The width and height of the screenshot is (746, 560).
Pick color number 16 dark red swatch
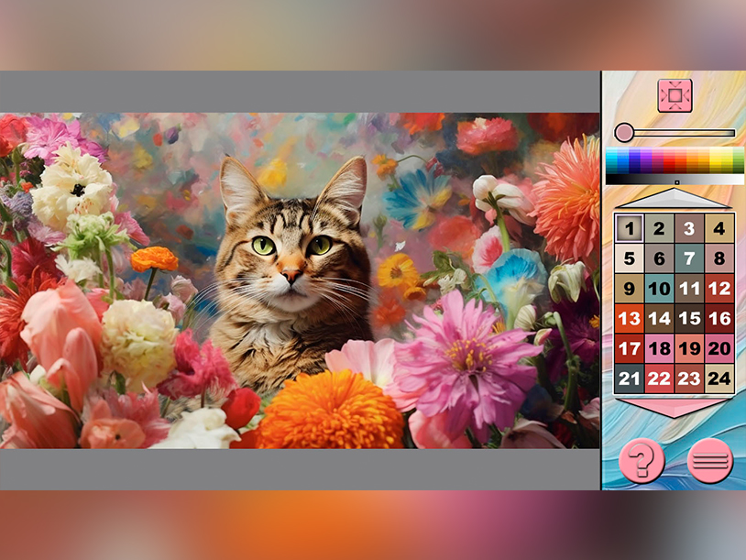(719, 318)
